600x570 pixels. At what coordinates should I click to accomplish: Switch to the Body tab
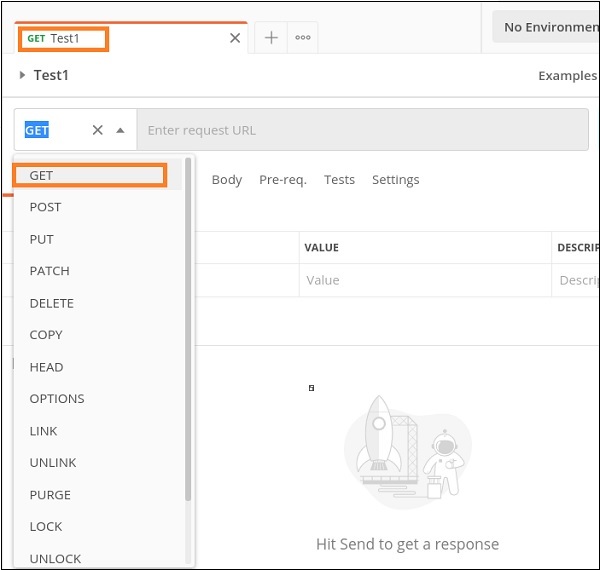tap(227, 180)
